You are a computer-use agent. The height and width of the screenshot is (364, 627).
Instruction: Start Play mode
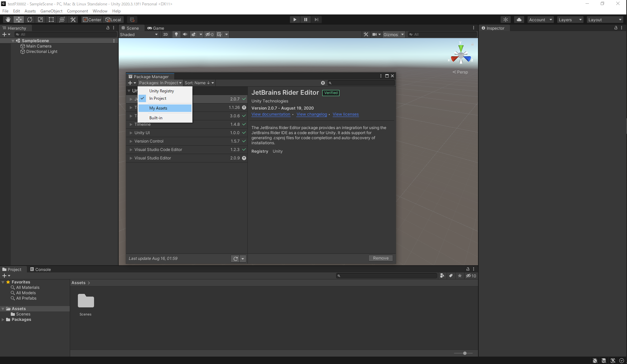[x=295, y=20]
